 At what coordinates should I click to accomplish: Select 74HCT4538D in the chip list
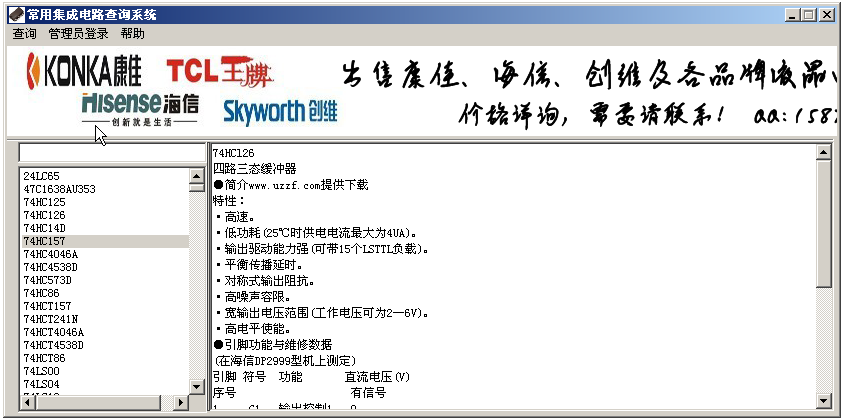pos(106,345)
